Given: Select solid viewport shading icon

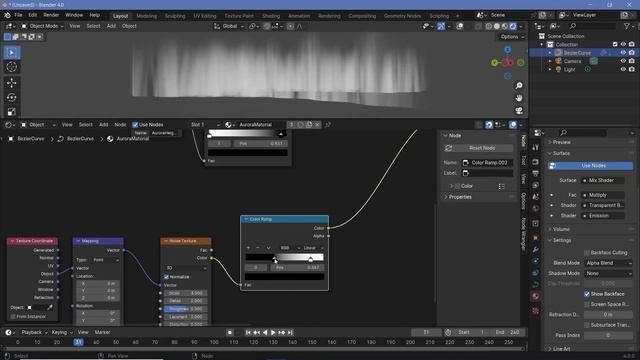Looking at the screenshot, I should (497, 26).
